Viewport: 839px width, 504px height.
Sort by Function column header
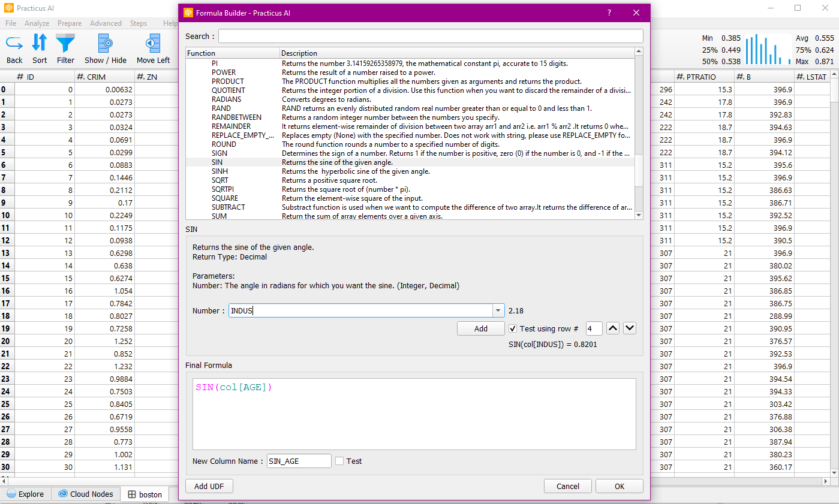coord(233,53)
